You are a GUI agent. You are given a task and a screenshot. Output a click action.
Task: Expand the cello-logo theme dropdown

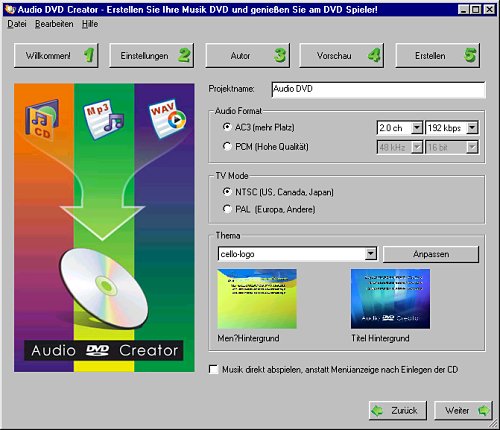click(370, 254)
